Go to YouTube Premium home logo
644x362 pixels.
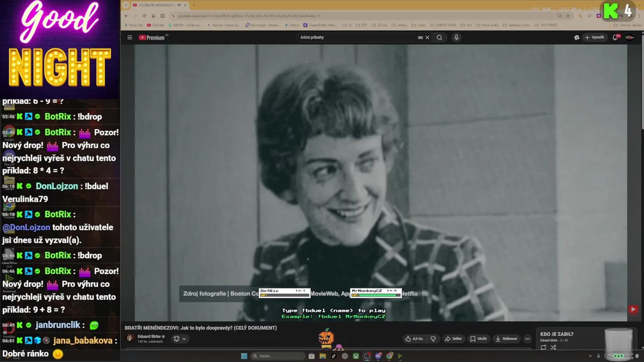153,37
